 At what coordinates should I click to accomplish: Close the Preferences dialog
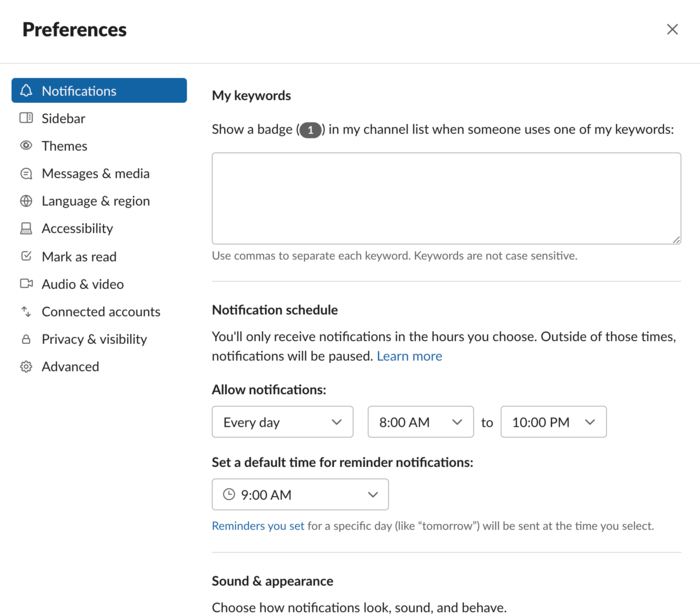tap(672, 29)
